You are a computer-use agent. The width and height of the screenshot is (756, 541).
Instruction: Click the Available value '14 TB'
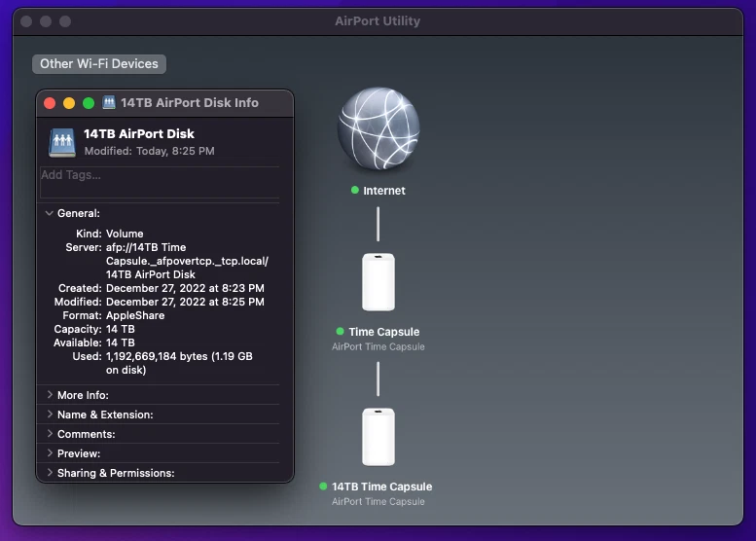(x=121, y=343)
